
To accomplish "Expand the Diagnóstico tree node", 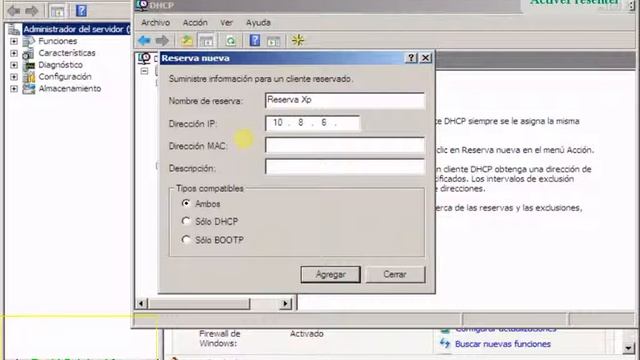I will pyautogui.click(x=14, y=65).
